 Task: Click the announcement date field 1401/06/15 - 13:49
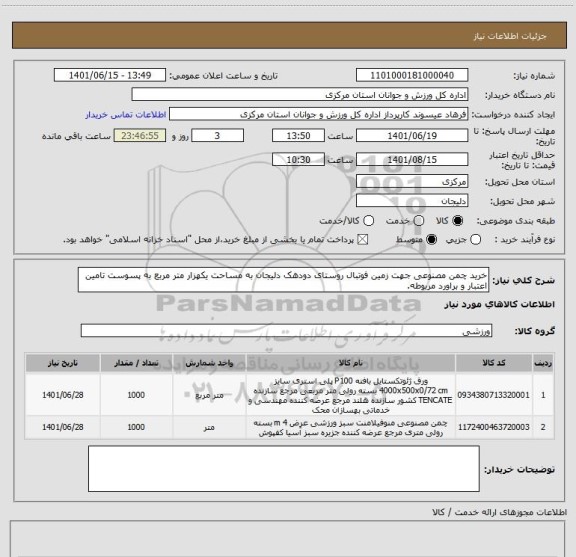(110, 75)
